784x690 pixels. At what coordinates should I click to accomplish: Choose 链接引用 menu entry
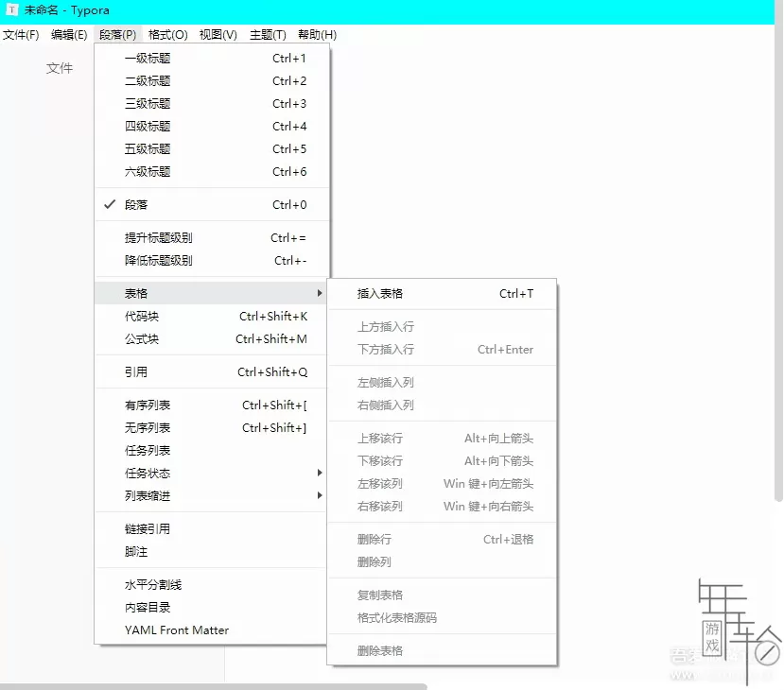(x=212, y=528)
